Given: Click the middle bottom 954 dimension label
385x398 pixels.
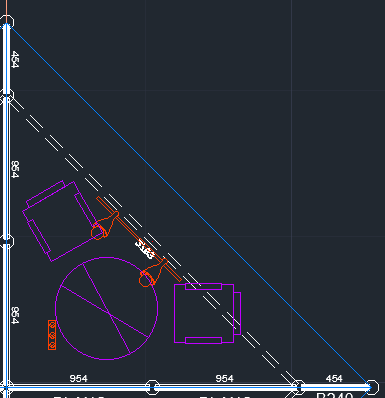Looking at the screenshot, I should click(x=225, y=379).
